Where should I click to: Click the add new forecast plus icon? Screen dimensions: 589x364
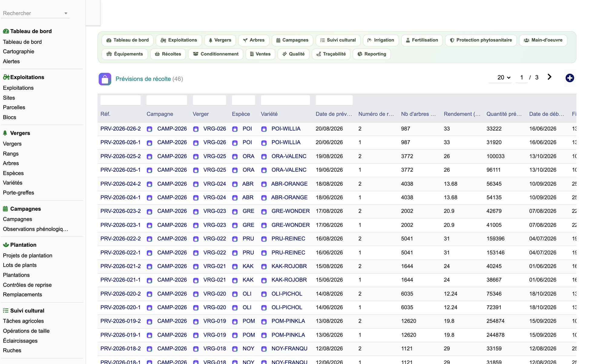tap(570, 78)
